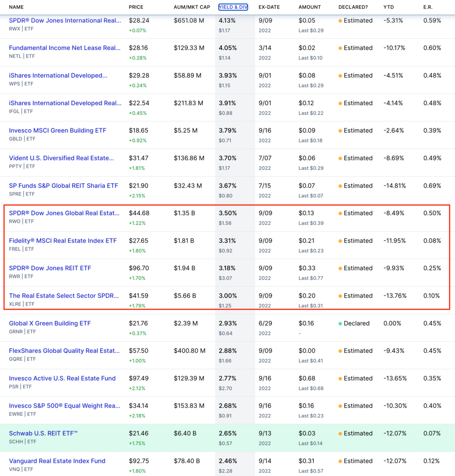Click the -14.81% YTD value

tap(394, 185)
